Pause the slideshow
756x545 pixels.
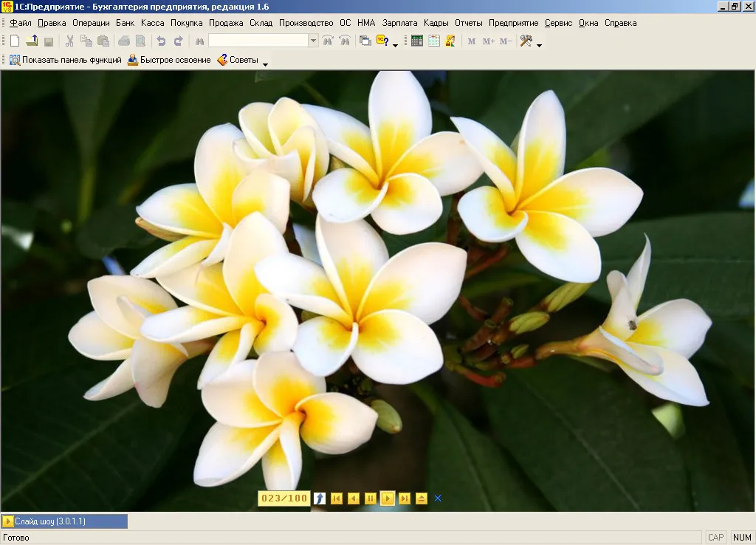pyautogui.click(x=371, y=498)
